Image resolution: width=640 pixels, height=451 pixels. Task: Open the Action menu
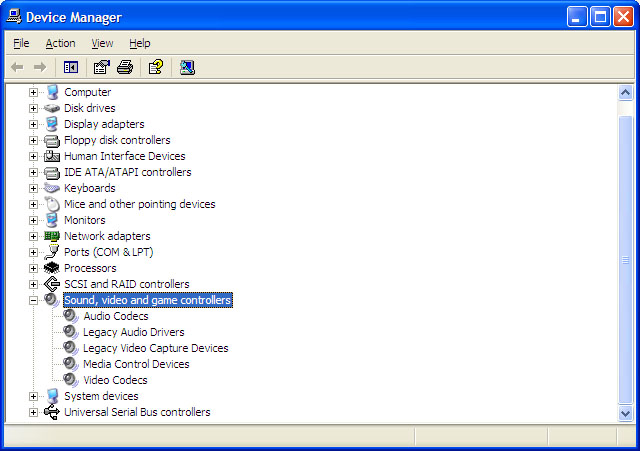pyautogui.click(x=60, y=43)
